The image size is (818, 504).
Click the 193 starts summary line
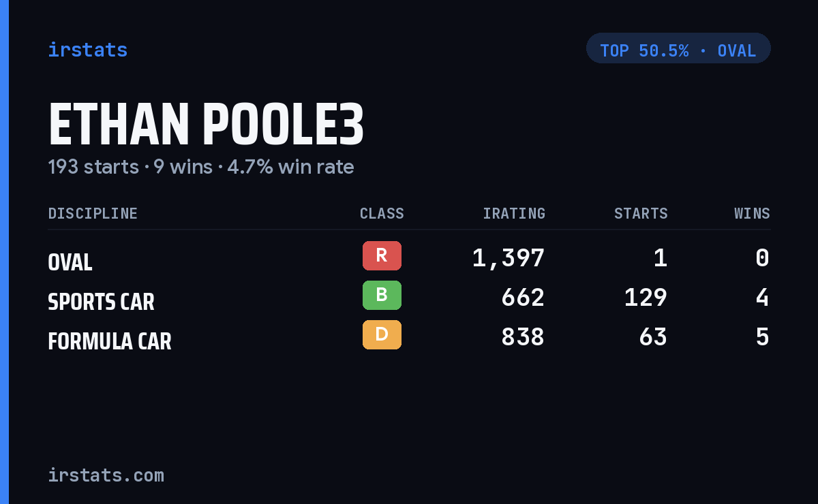tap(201, 167)
